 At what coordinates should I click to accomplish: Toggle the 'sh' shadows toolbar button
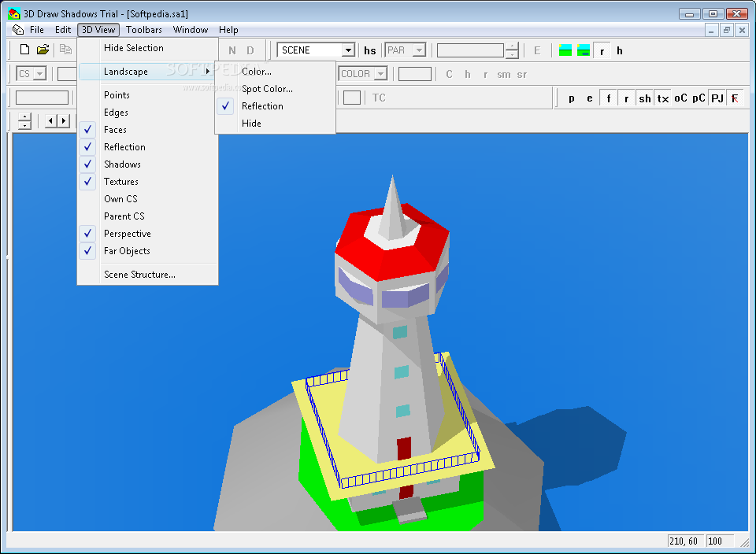tap(645, 98)
